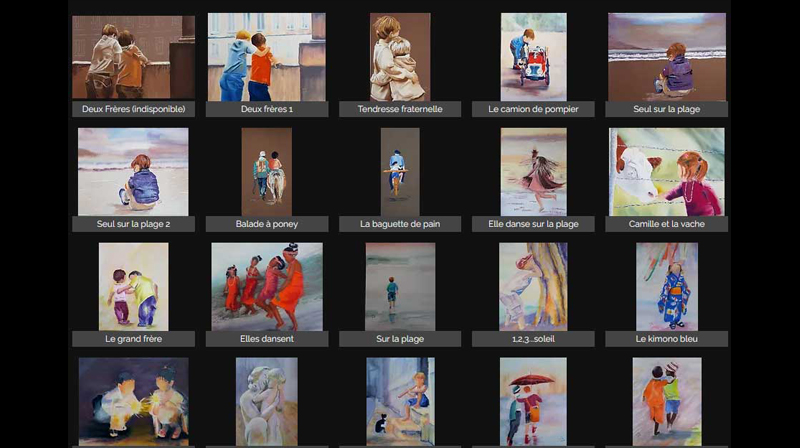Open the La baguette de pain painting
Screen dimensions: 800x448
[400, 171]
